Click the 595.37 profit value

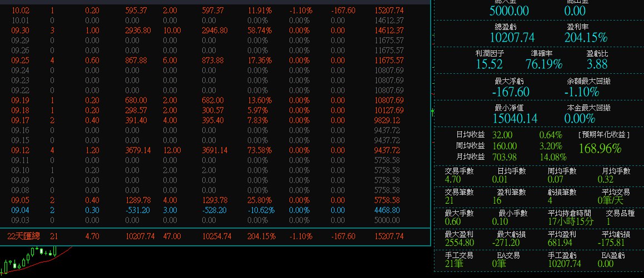coord(136,10)
